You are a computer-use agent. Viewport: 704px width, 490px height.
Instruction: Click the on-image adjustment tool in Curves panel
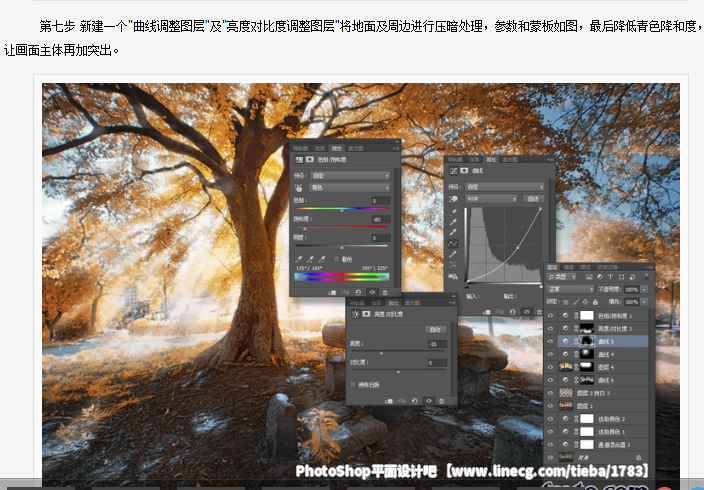[453, 199]
